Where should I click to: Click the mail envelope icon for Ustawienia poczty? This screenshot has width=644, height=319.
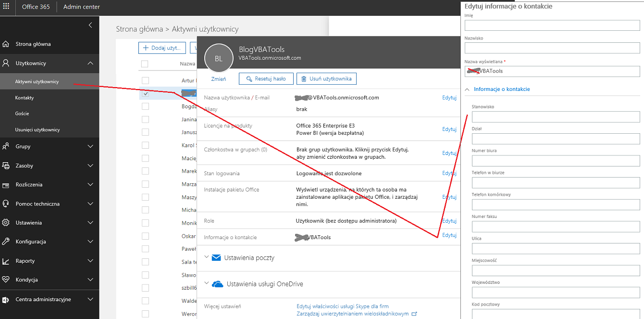click(216, 257)
